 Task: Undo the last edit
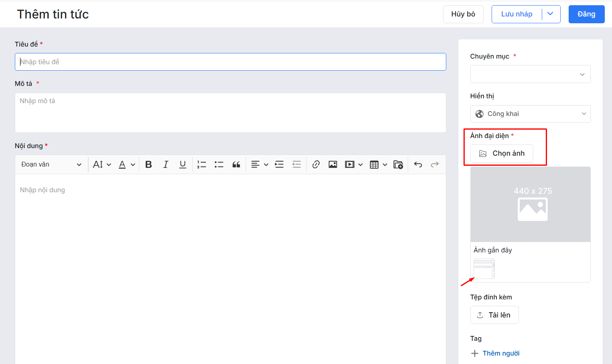[x=418, y=165]
